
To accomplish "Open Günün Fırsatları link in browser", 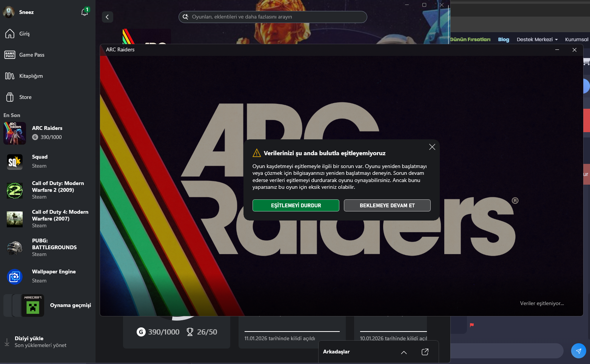I will coord(470,39).
